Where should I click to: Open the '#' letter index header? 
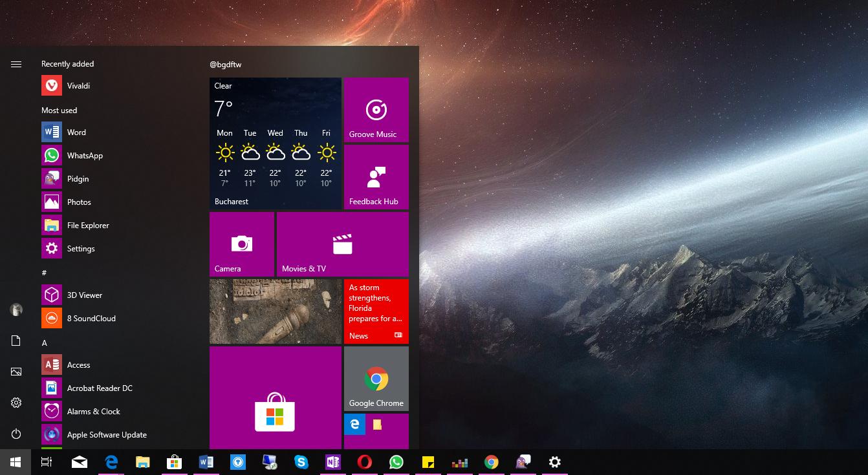coord(44,273)
